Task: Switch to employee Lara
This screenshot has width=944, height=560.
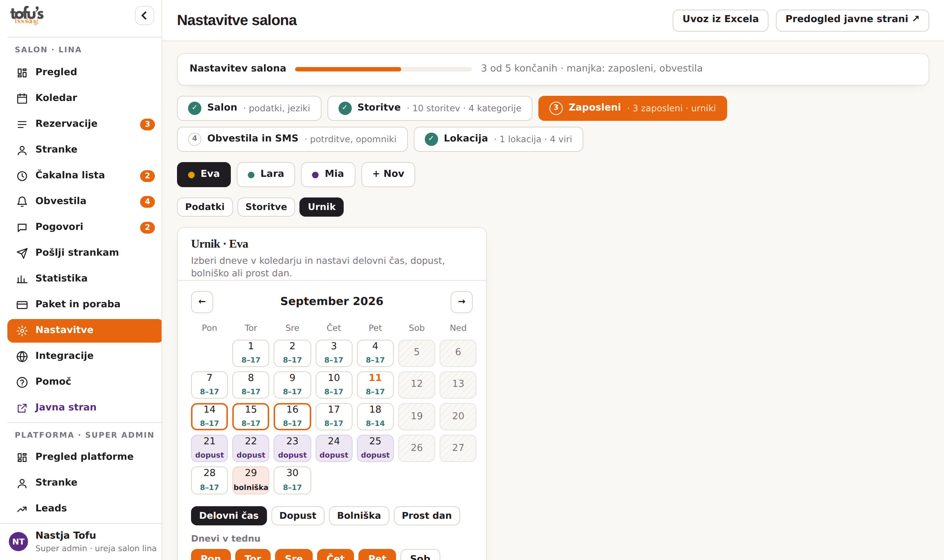Action: click(265, 174)
